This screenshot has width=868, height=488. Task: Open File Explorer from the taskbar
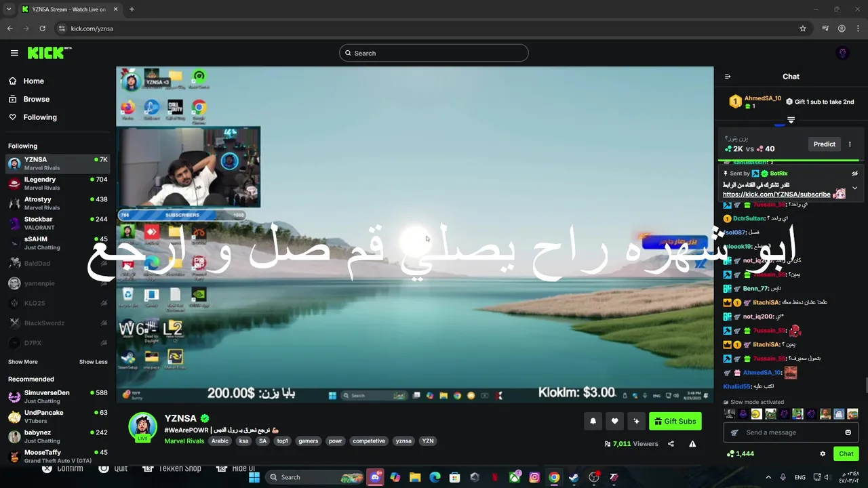coord(415,477)
